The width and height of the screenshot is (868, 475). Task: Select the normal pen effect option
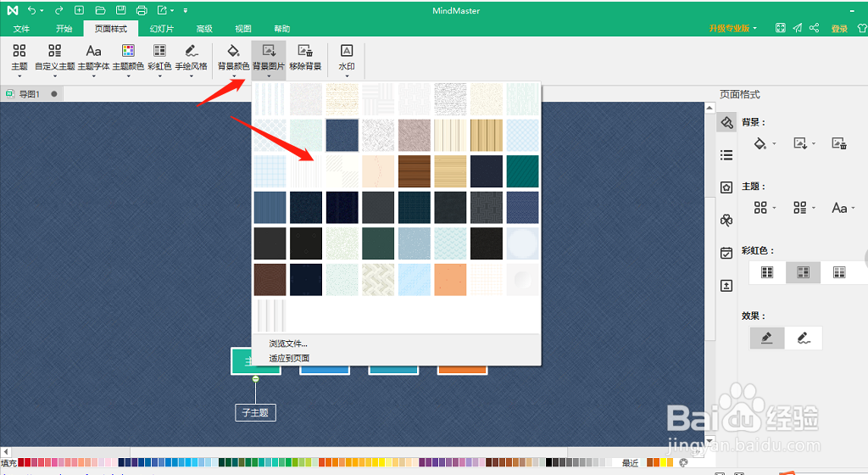click(766, 338)
